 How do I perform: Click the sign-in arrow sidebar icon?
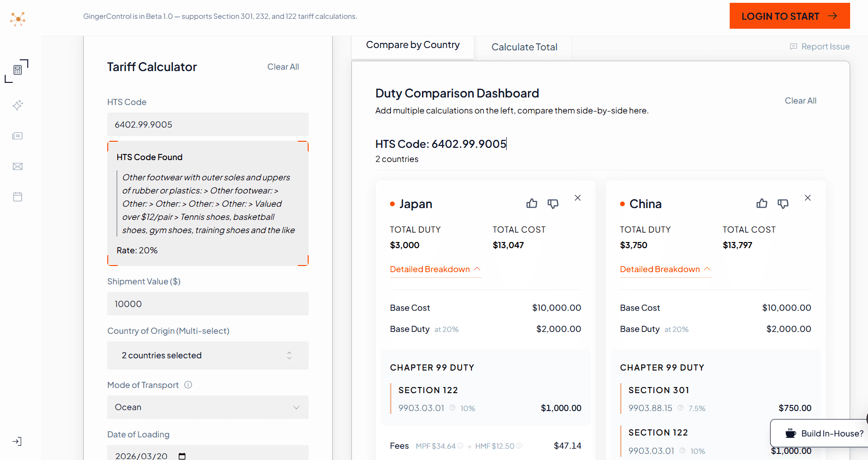tap(17, 441)
